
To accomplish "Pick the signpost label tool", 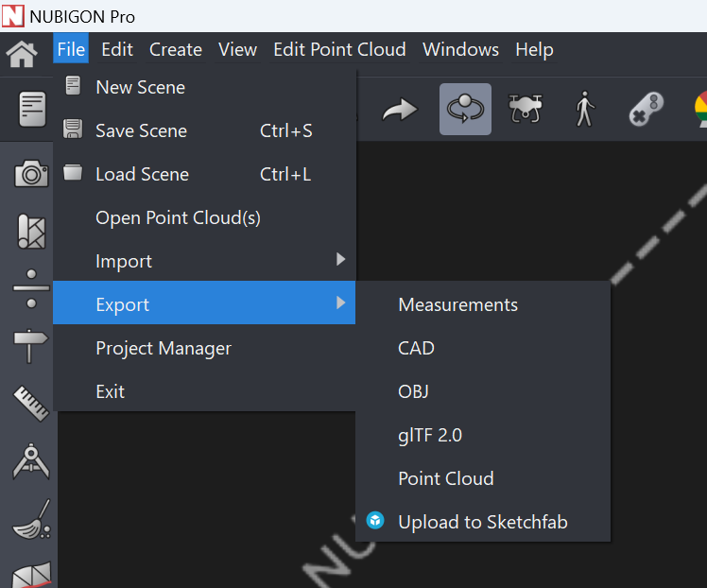I will pos(29,345).
